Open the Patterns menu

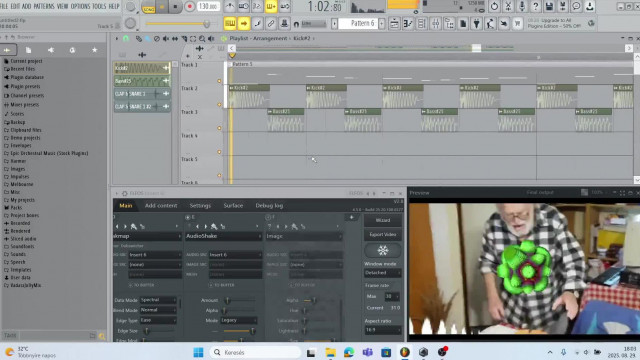44,7
